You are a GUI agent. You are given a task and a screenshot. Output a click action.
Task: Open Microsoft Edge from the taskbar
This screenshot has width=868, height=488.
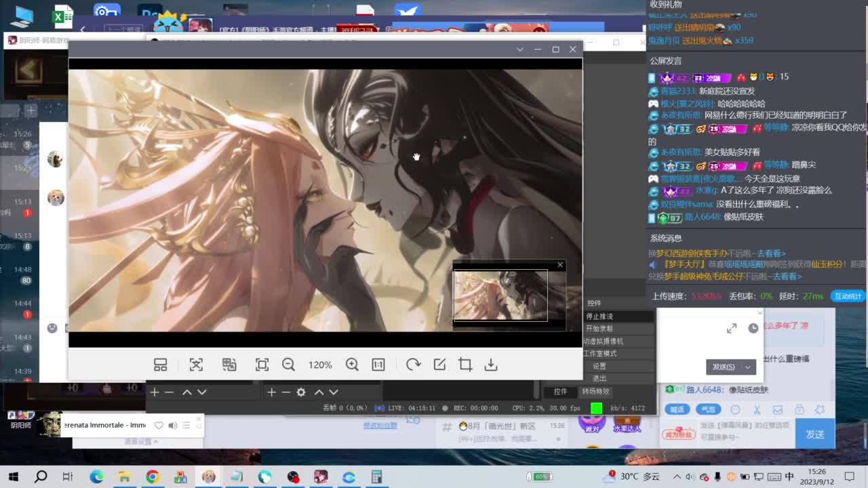pyautogui.click(x=96, y=476)
